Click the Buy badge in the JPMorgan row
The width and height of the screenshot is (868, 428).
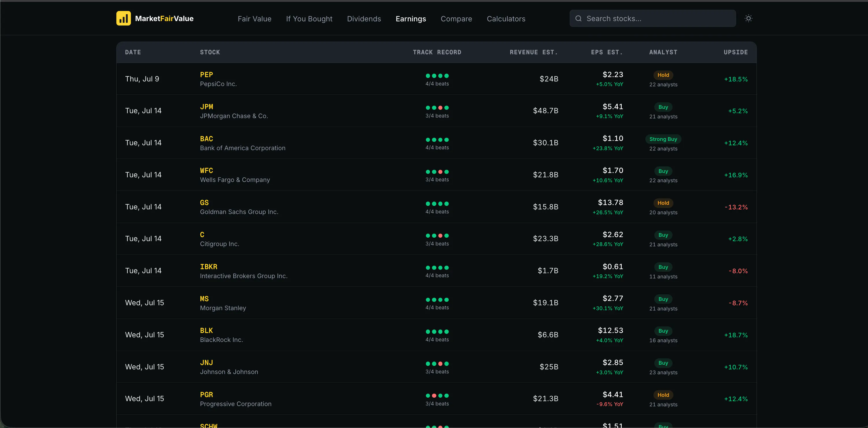point(663,107)
